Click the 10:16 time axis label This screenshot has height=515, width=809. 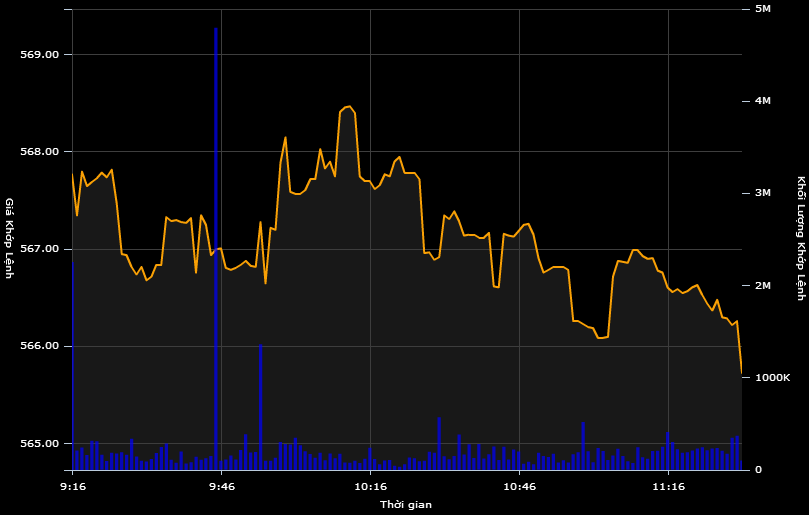(371, 487)
